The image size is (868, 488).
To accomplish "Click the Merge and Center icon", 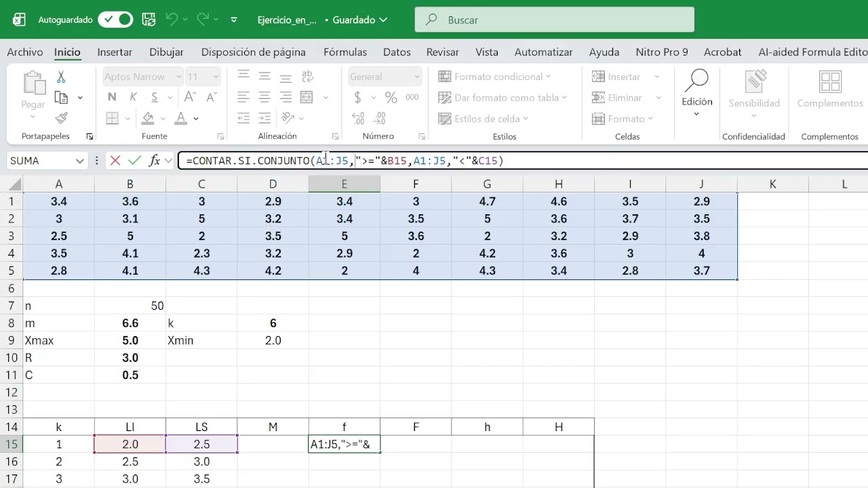I will point(307,98).
